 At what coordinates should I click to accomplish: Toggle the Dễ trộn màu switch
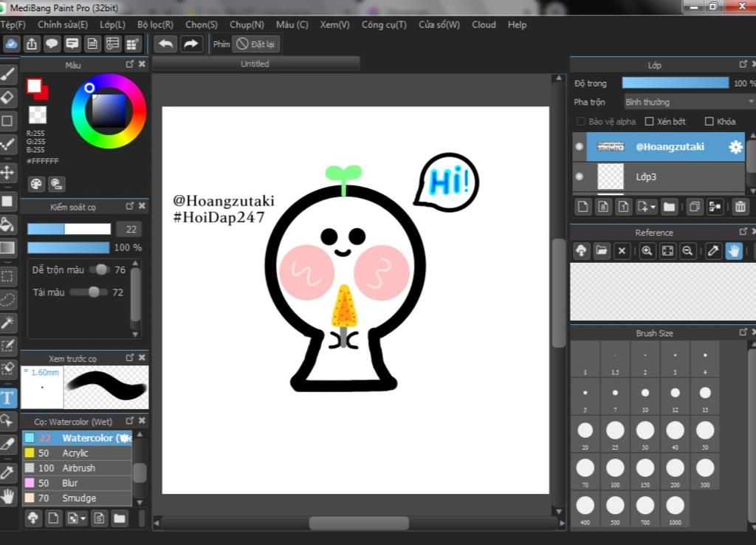pyautogui.click(x=98, y=270)
